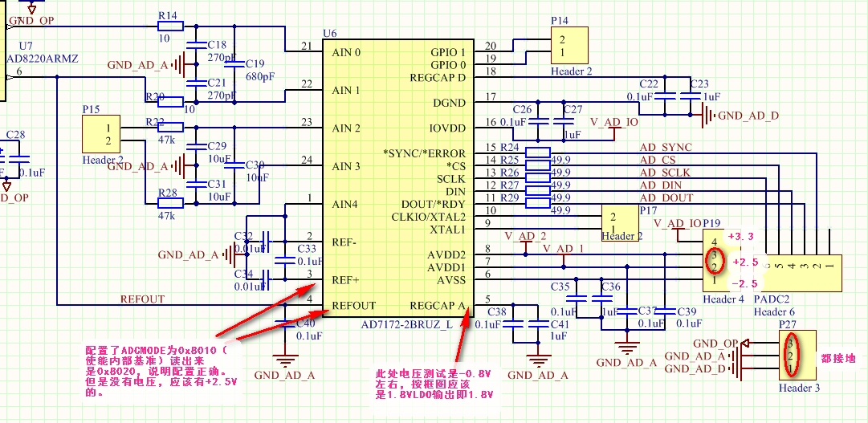This screenshot has width=868, height=423.
Task: Select resistor R20 symbol
Action: (x=170, y=101)
